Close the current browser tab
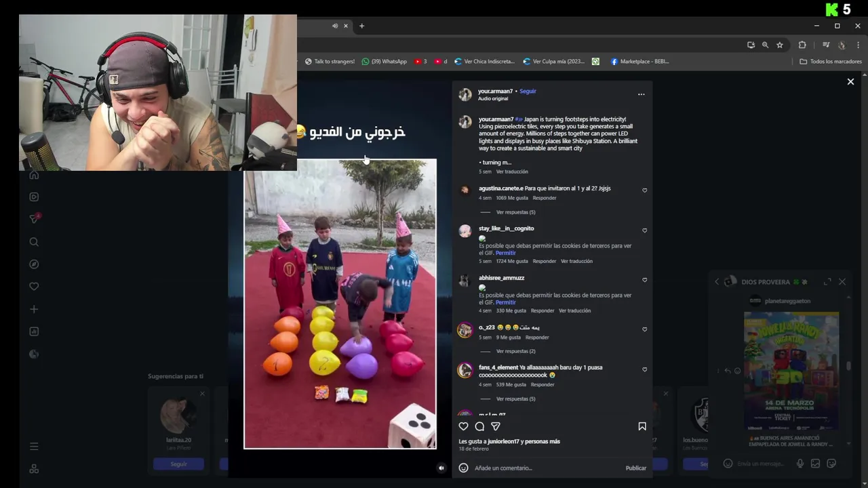Image resolution: width=868 pixels, height=488 pixels. coord(345,26)
